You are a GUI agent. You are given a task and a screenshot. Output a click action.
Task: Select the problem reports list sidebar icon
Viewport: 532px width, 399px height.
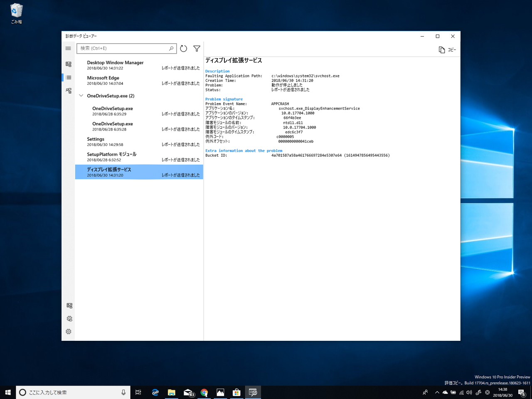pos(69,78)
